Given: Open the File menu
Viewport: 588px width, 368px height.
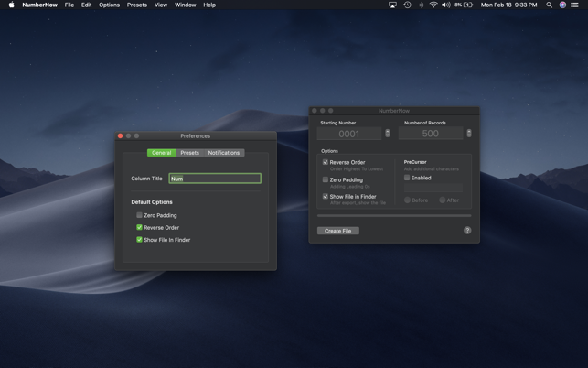Looking at the screenshot, I should coord(69,5).
